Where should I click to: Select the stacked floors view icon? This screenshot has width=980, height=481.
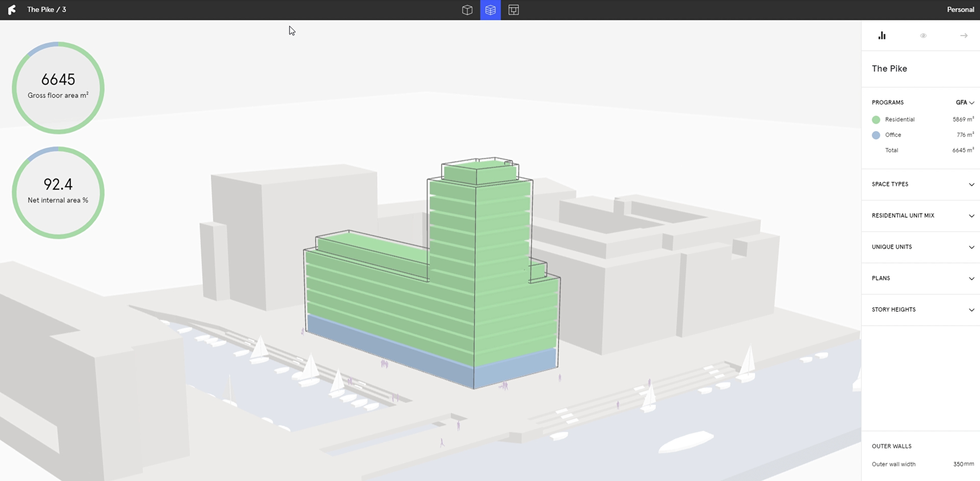coord(490,10)
